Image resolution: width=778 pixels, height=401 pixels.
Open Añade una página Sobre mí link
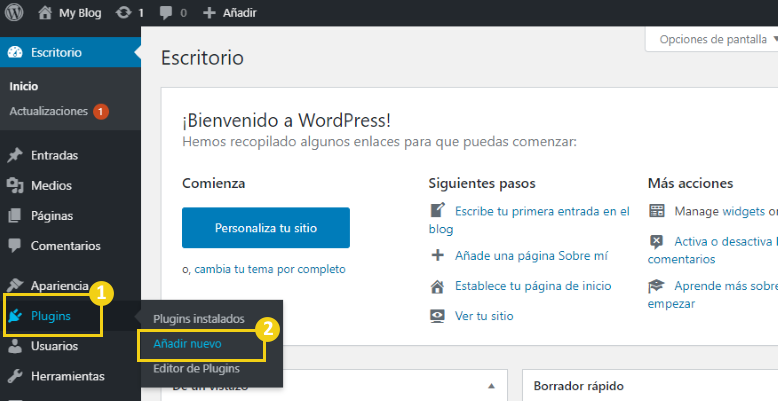click(531, 256)
